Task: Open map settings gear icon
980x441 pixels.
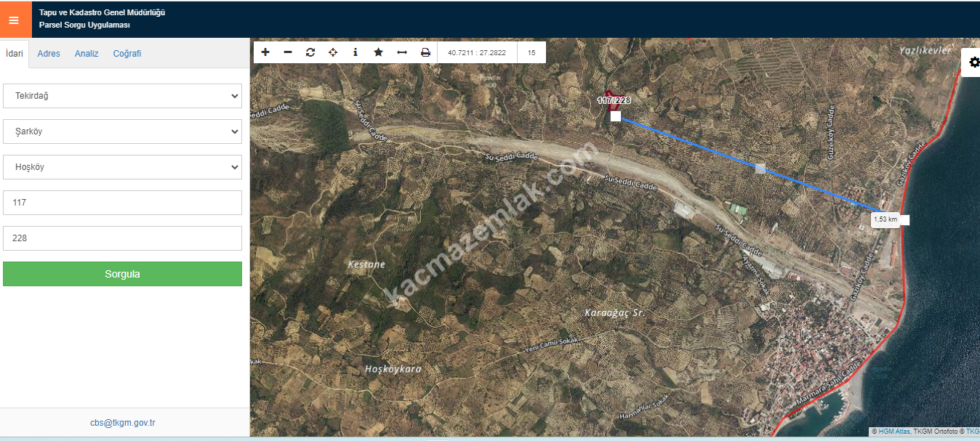Action: point(973,62)
